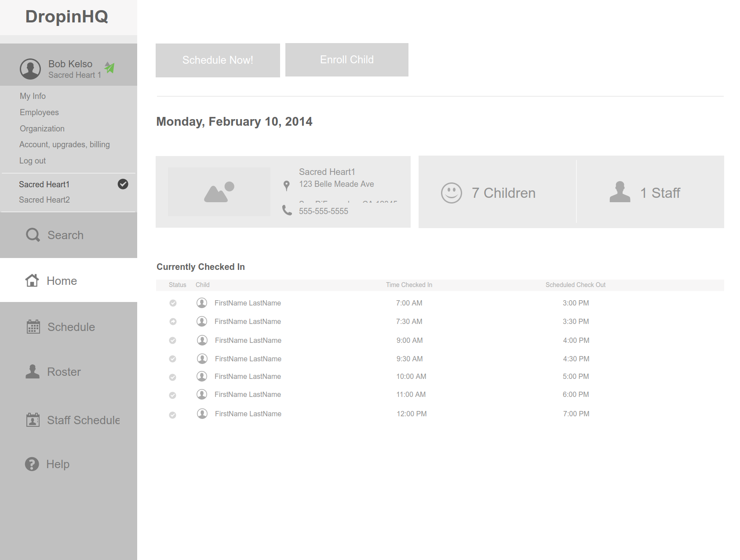740x560 pixels.
Task: Click the Schedule Now! button
Action: [218, 60]
